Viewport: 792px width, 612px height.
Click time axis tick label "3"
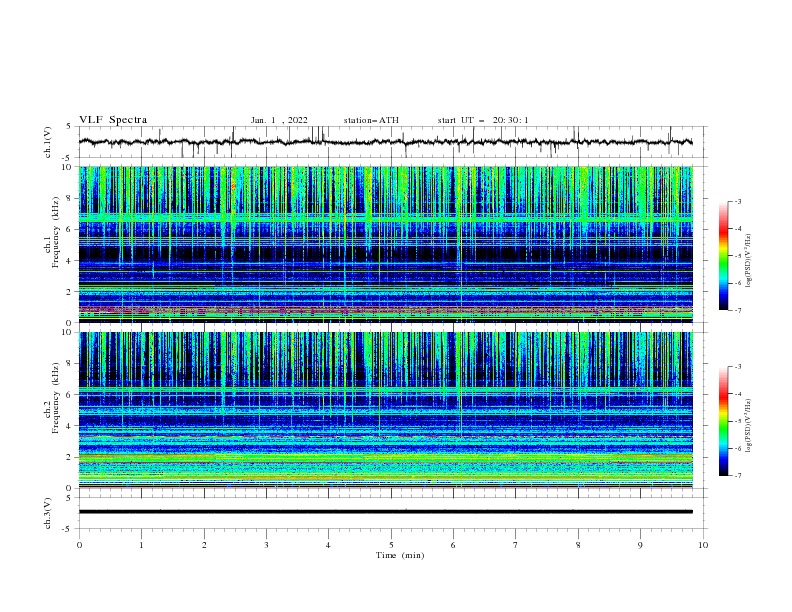pyautogui.click(x=266, y=545)
